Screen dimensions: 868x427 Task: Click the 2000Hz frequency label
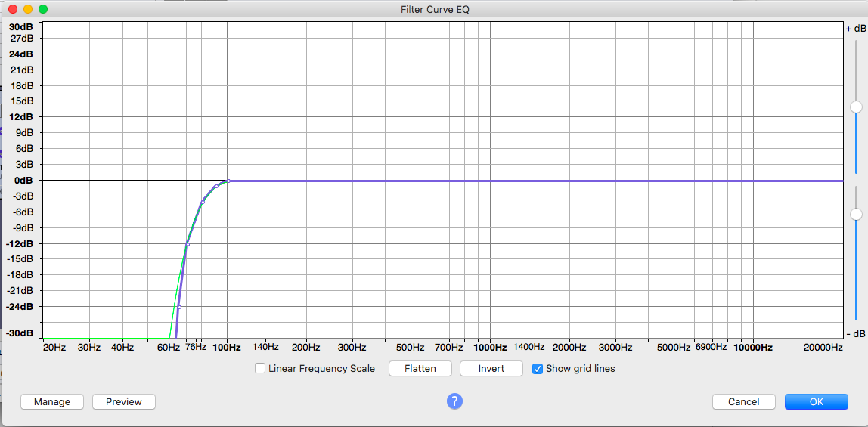569,348
